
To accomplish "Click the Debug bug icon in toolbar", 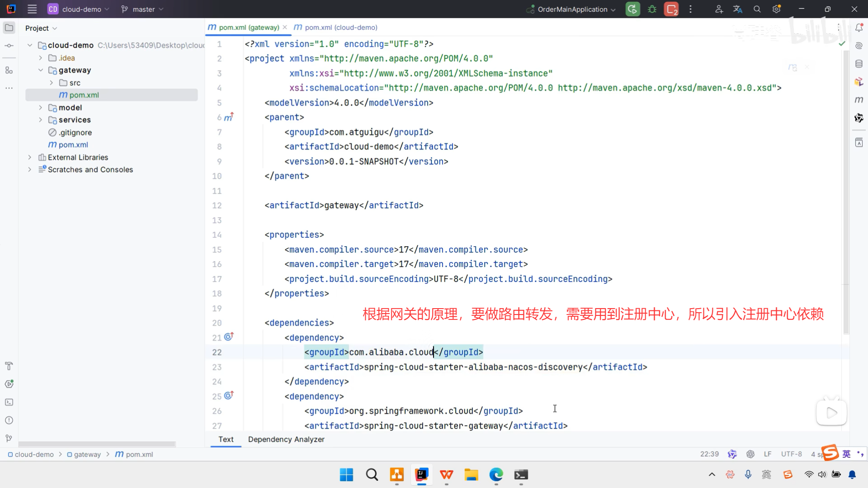I will coord(652,9).
